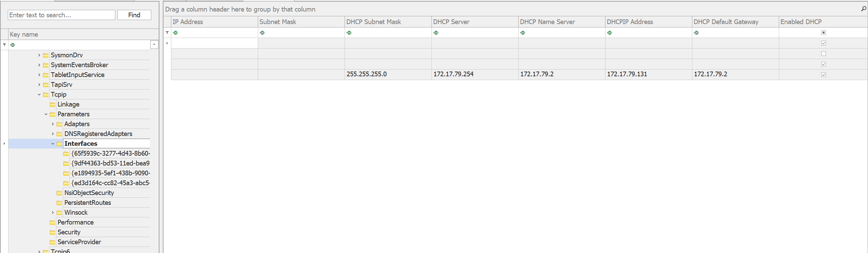Click the DNSRegisteredAdapters folder icon

click(x=59, y=134)
